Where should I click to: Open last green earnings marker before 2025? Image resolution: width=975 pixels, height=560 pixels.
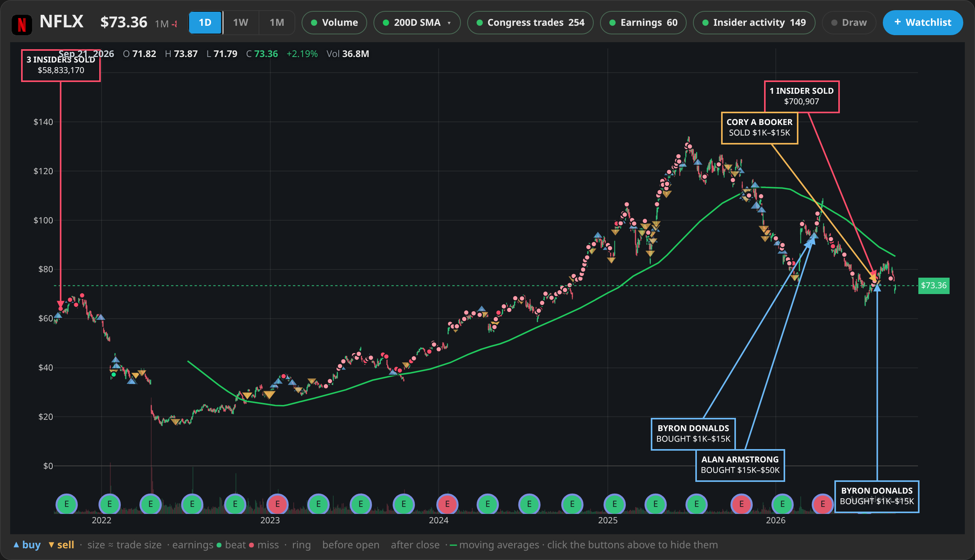pyautogui.click(x=572, y=504)
